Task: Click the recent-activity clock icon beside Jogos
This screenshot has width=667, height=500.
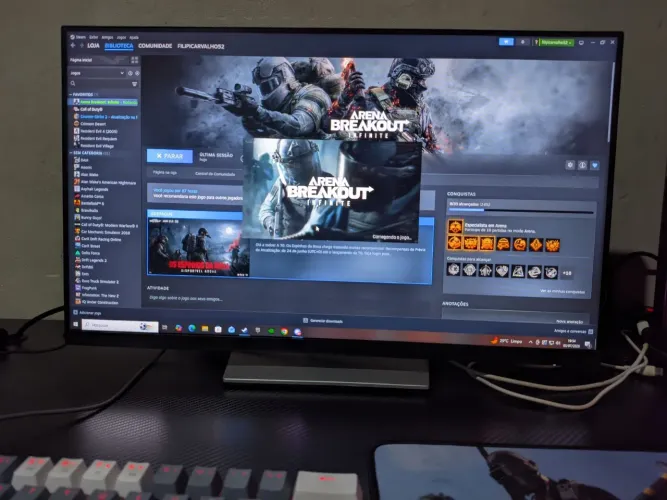Action: [130, 73]
